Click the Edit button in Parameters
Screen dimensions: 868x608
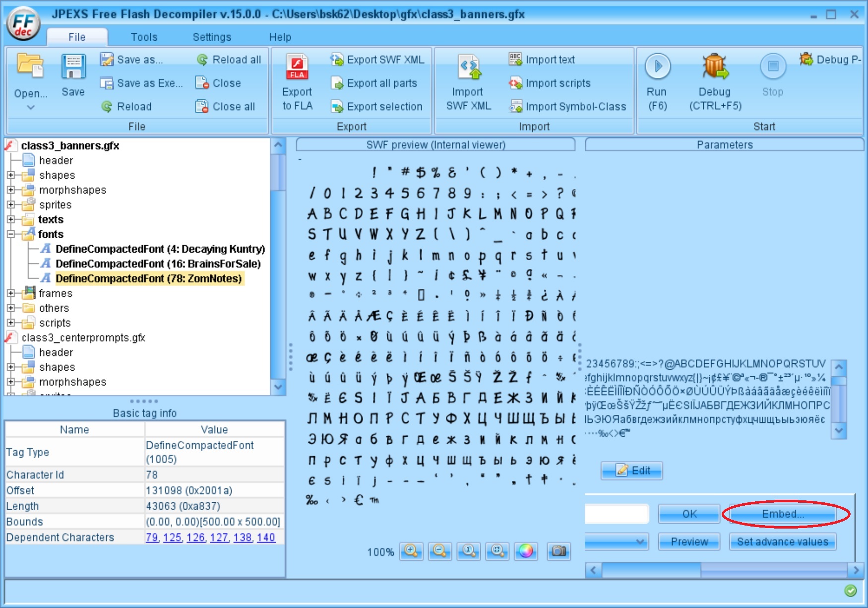[x=632, y=471]
